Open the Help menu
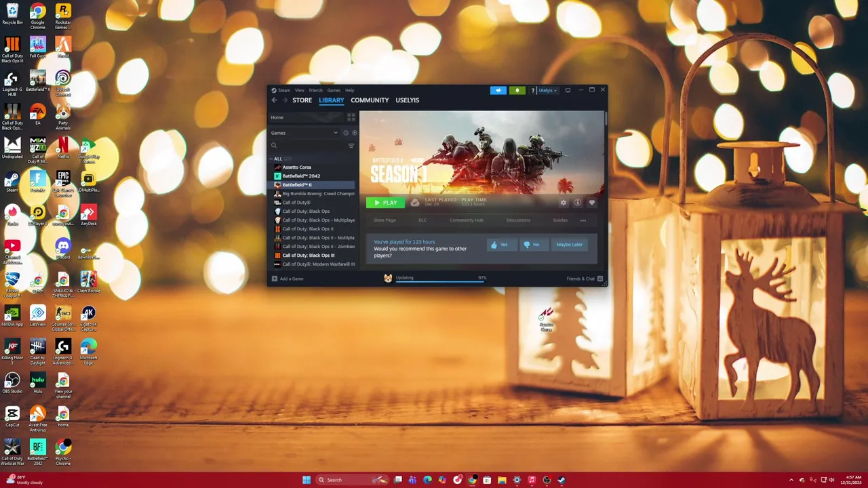This screenshot has height=488, width=868. [x=349, y=90]
